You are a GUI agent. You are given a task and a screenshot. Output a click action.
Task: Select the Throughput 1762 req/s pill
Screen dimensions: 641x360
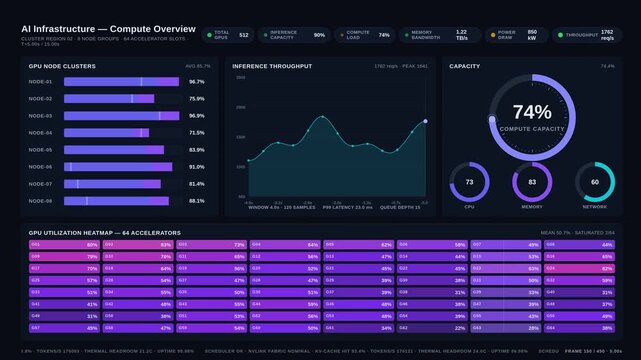point(587,35)
